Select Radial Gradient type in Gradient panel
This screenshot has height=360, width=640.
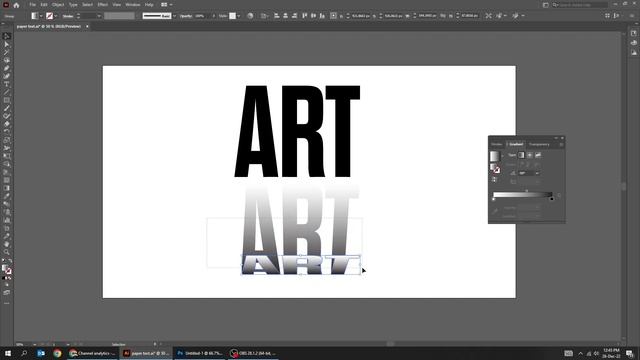tap(530, 155)
